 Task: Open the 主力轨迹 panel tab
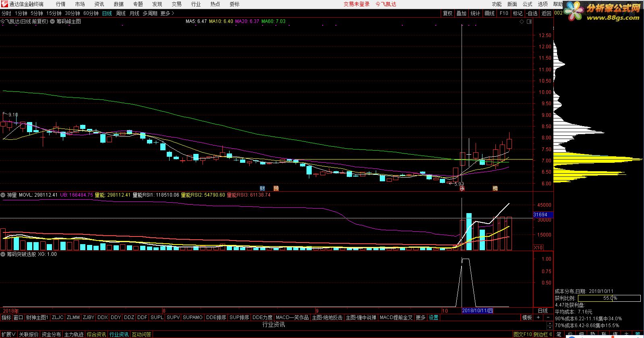click(x=74, y=334)
